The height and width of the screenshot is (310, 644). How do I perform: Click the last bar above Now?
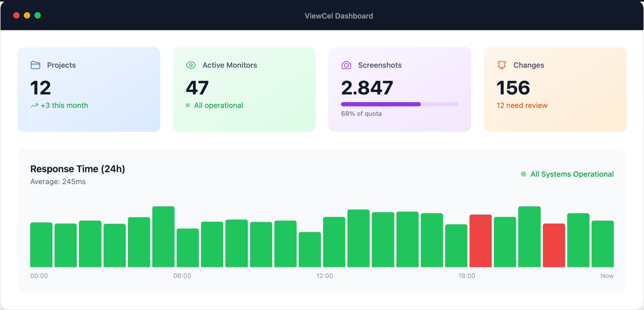pyautogui.click(x=602, y=244)
